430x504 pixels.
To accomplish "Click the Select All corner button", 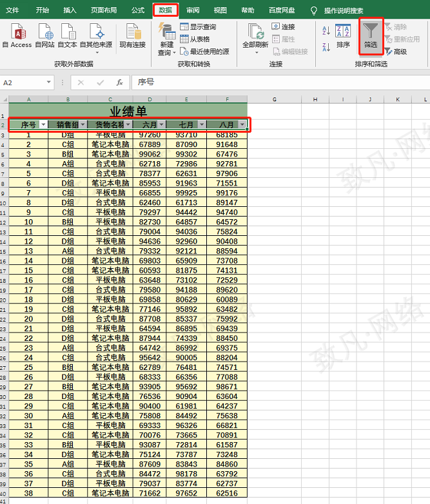I will [x=4, y=99].
